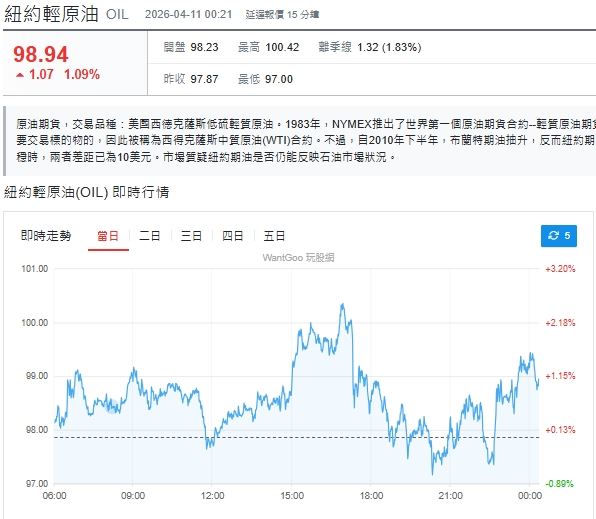Click the 即時走勢 label
Image resolution: width=596 pixels, height=519 pixels.
point(46,236)
